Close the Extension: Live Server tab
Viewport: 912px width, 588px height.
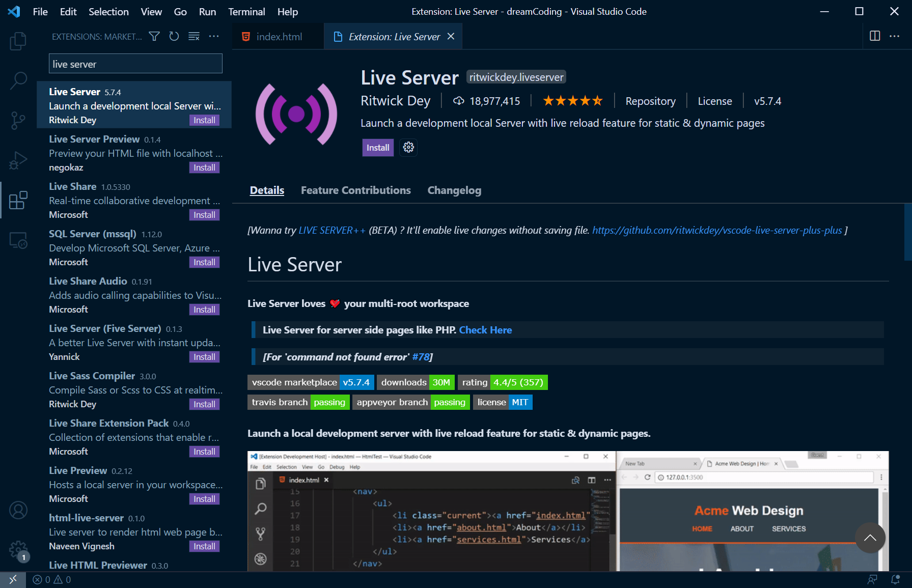[x=451, y=36]
